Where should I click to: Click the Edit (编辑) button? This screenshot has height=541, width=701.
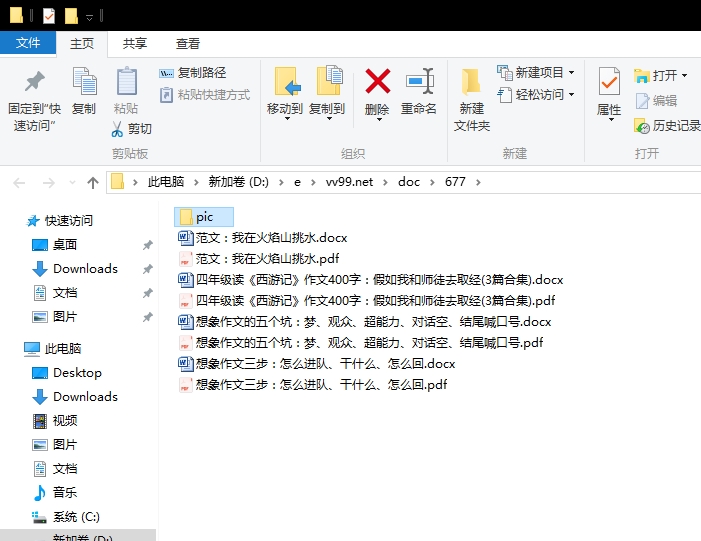click(x=656, y=101)
